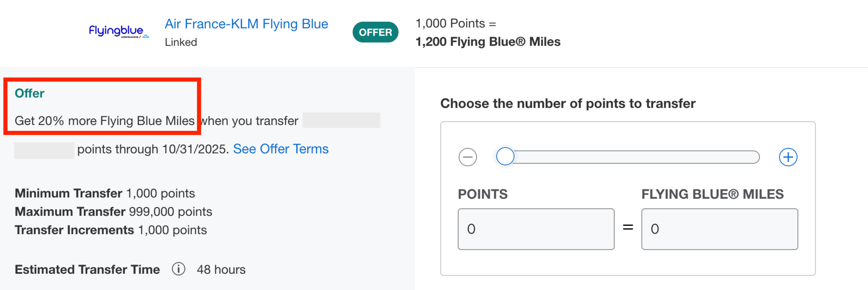The height and width of the screenshot is (290, 868).
Task: Click the Maximum Transfer label
Action: [x=70, y=212]
